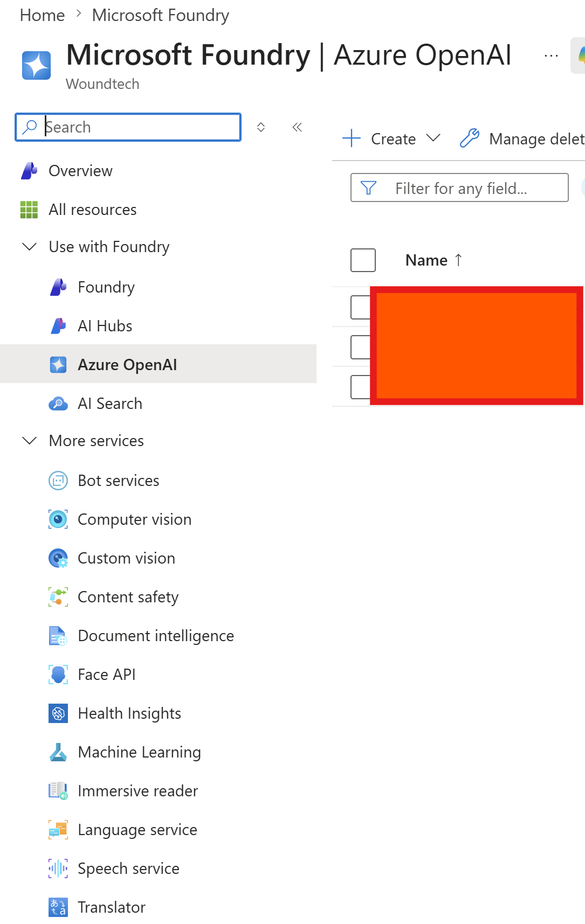
Task: Open the more options ellipsis in header
Action: point(551,55)
